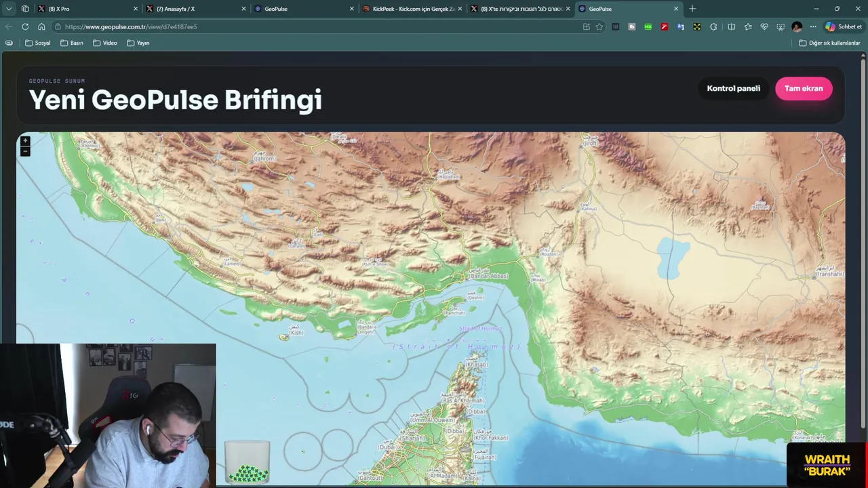Click the favorites bar VPN icon

9,43
